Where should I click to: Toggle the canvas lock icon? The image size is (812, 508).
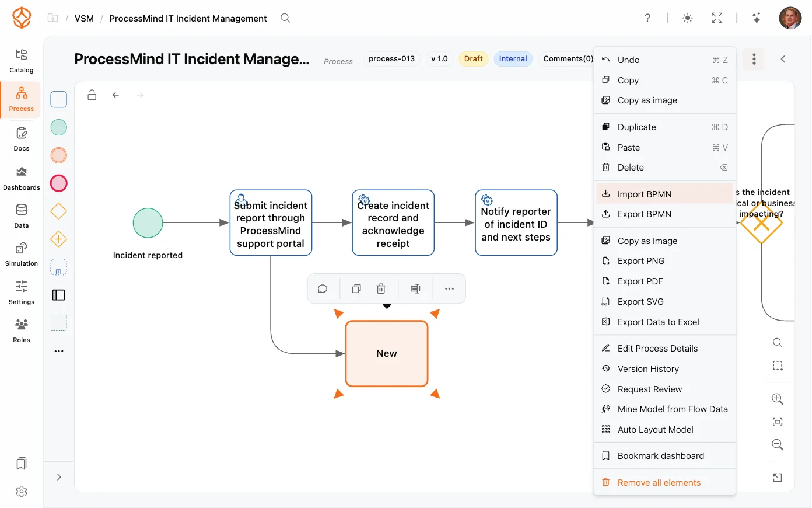coord(92,95)
